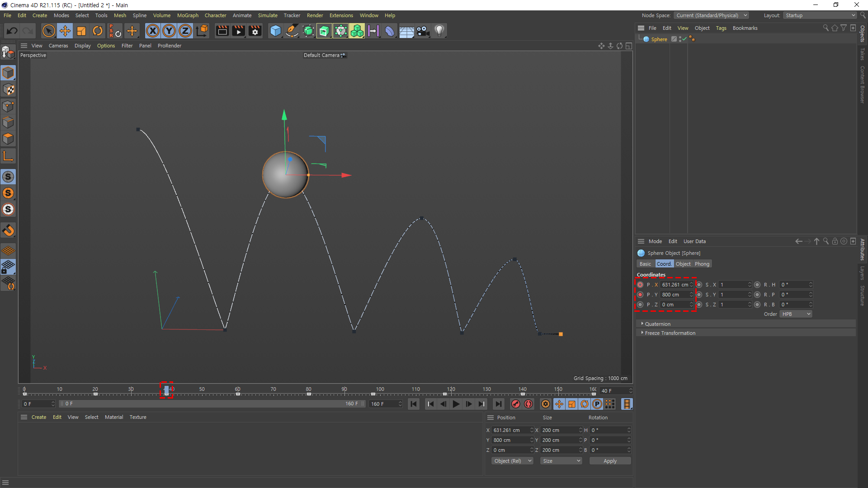This screenshot has height=488, width=868.
Task: Switch to the Object attributes tab
Action: click(683, 264)
